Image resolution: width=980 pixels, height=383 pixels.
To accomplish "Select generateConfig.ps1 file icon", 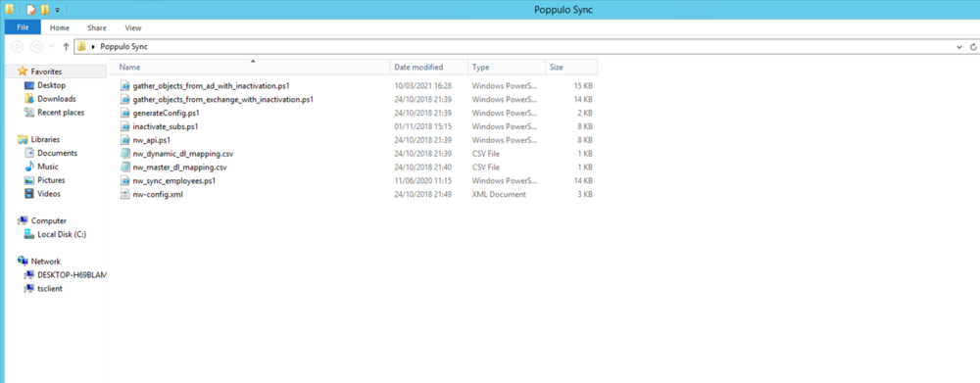I will tap(124, 113).
